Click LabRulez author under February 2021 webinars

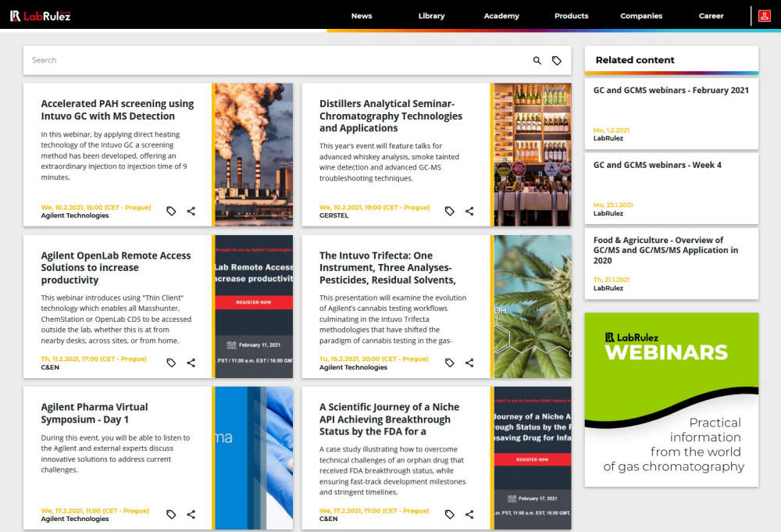[x=608, y=138]
